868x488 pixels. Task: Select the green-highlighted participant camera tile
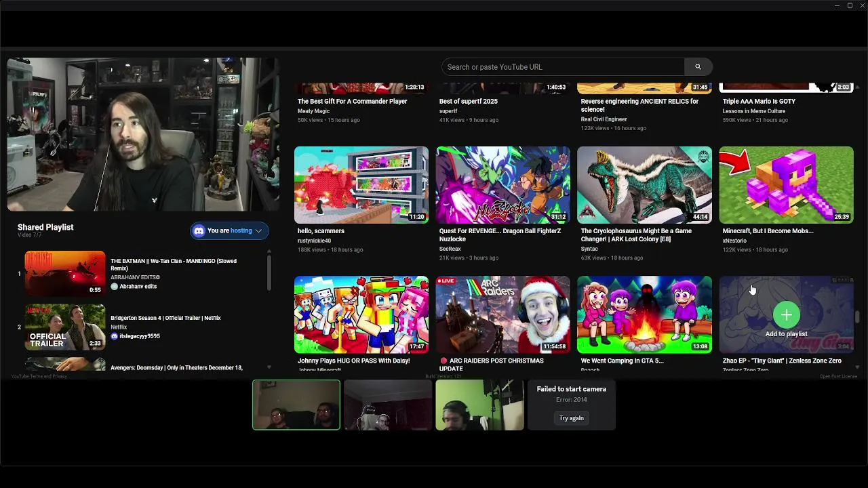[296, 405]
